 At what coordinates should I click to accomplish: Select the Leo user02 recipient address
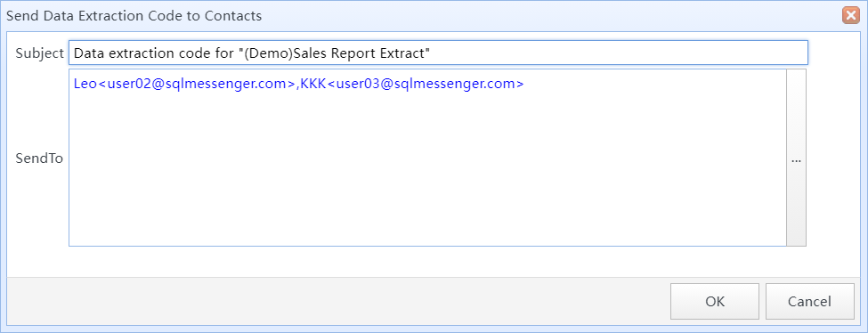click(183, 85)
